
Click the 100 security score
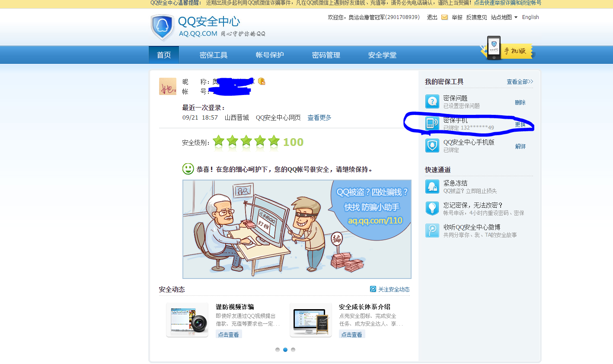point(293,142)
